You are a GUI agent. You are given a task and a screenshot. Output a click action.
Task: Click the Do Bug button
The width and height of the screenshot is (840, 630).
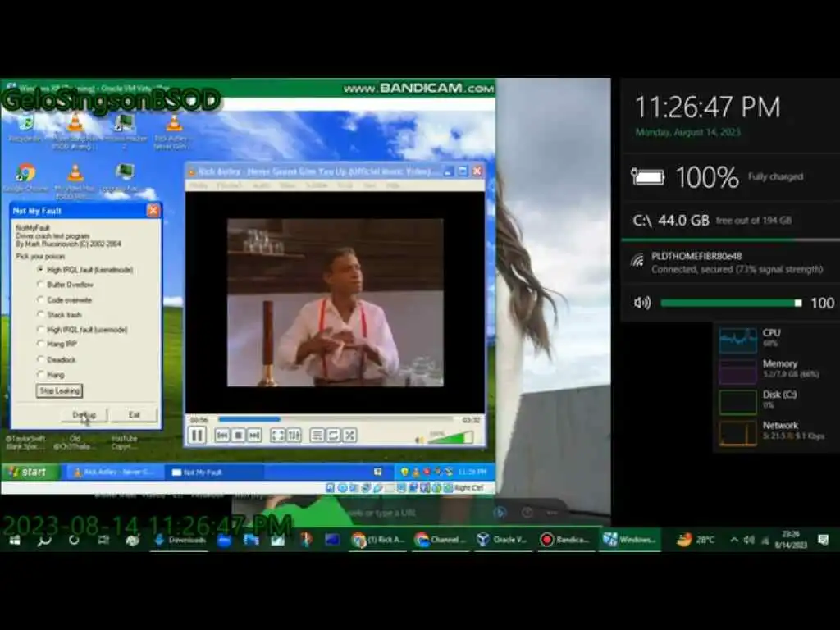pyautogui.click(x=84, y=415)
